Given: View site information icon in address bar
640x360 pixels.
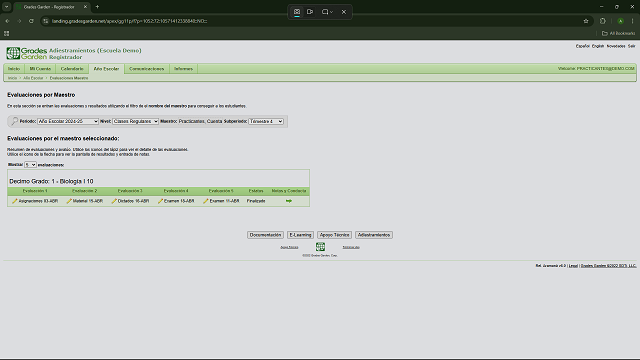Looking at the screenshot, I should (x=46, y=21).
